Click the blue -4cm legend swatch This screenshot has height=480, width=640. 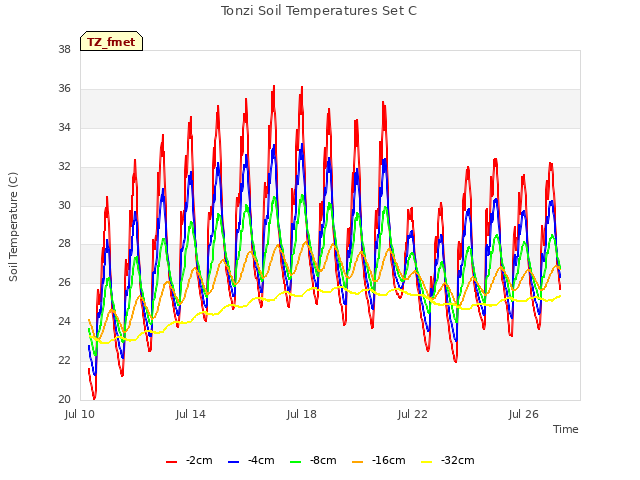233,462
